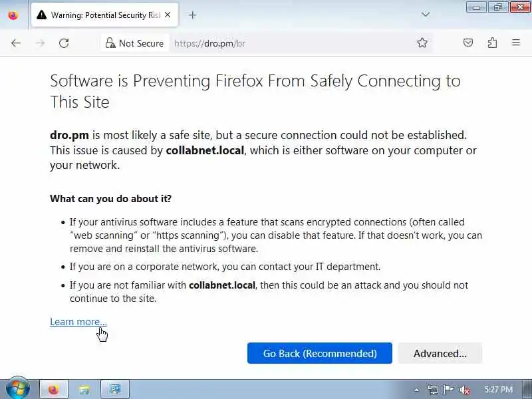
Task: Select the Warning: Potential Security Risk tab
Action: (x=100, y=15)
